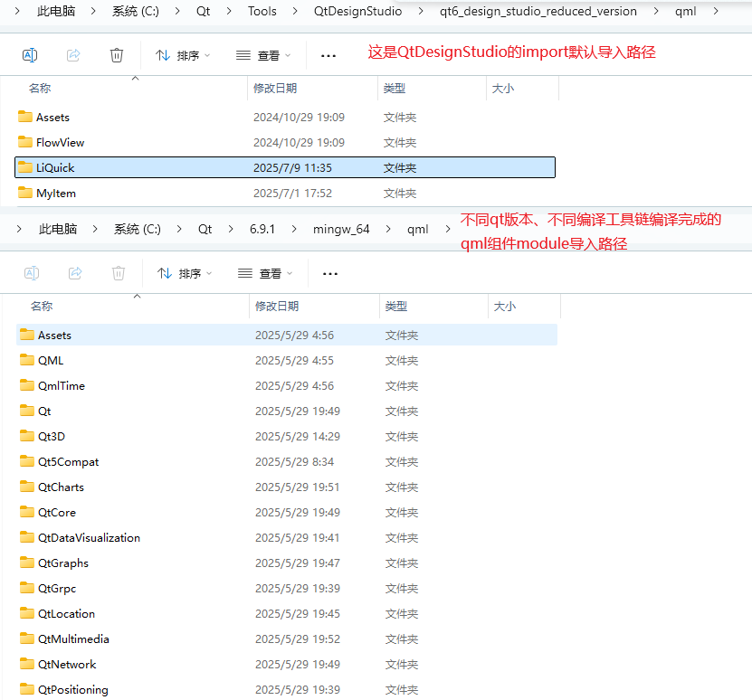Click mingw_64 in the bottom breadcrumb path
Image resolution: width=752 pixels, height=700 pixels.
(341, 229)
